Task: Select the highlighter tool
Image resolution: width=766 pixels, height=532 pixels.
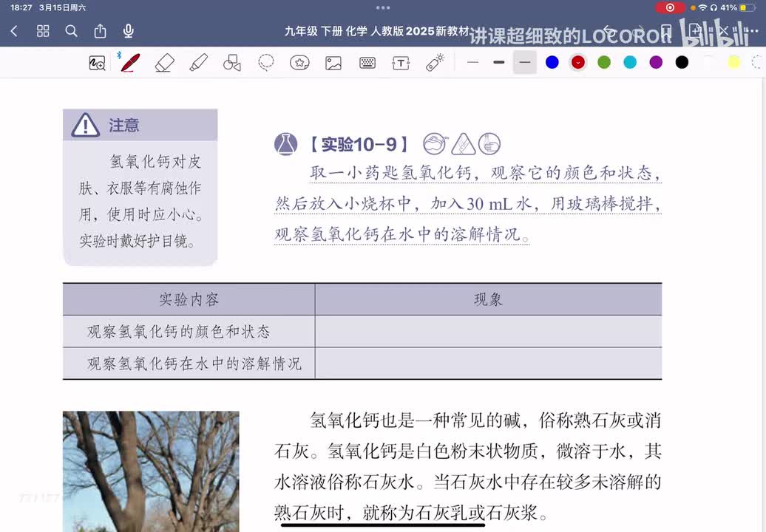Action: 198,63
